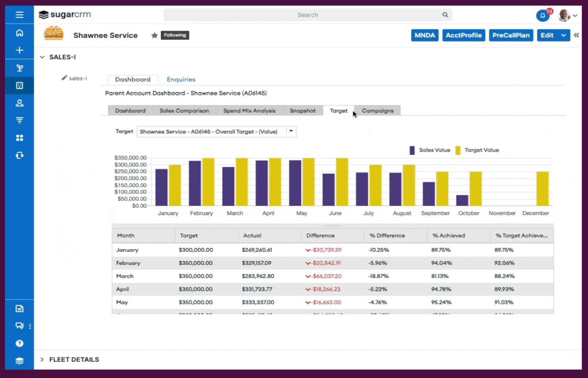Viewport: 588px width, 378px height.
Task: Click the December yellow target bar
Action: tap(542, 189)
